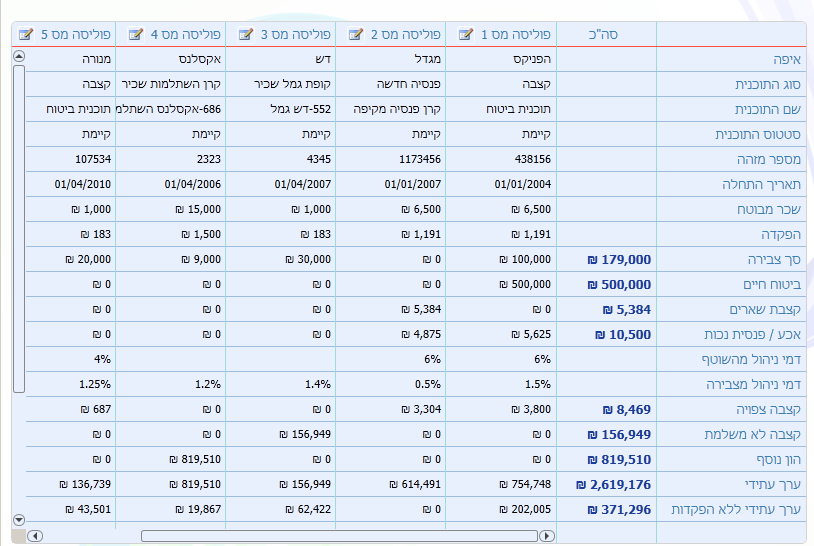Click the קצבה צפויה row label
Viewport: 814px width, 546px height.
point(768,410)
